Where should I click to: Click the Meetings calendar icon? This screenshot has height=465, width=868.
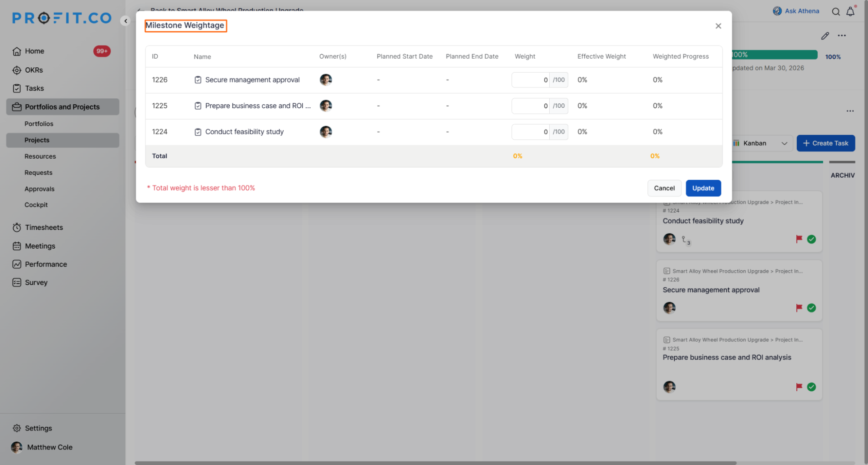click(x=17, y=246)
